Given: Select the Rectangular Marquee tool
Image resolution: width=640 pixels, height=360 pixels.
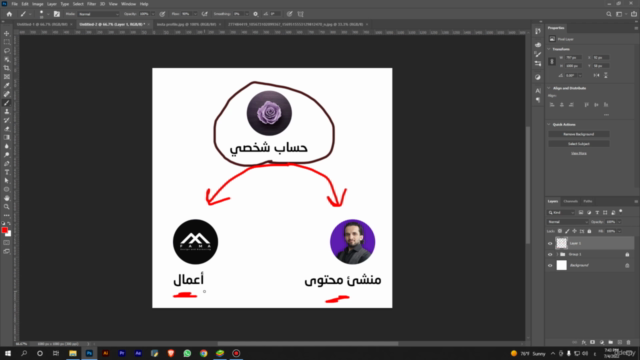Looking at the screenshot, I should point(7,42).
